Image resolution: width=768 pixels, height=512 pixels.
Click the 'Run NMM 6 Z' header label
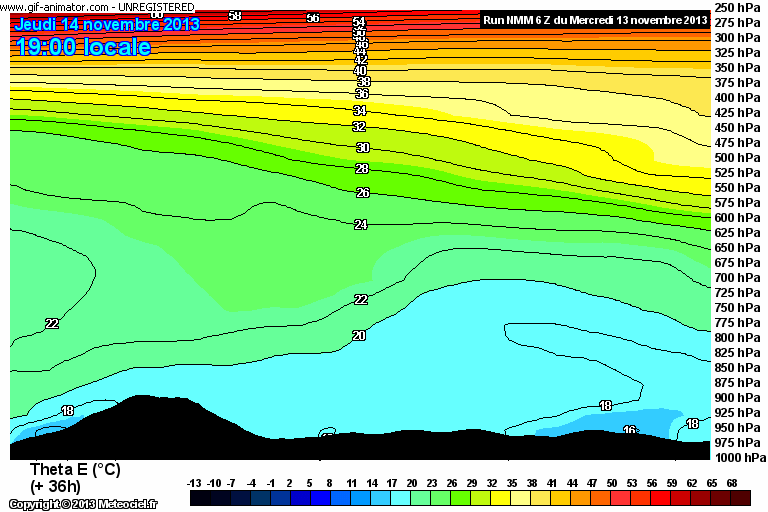pos(594,19)
